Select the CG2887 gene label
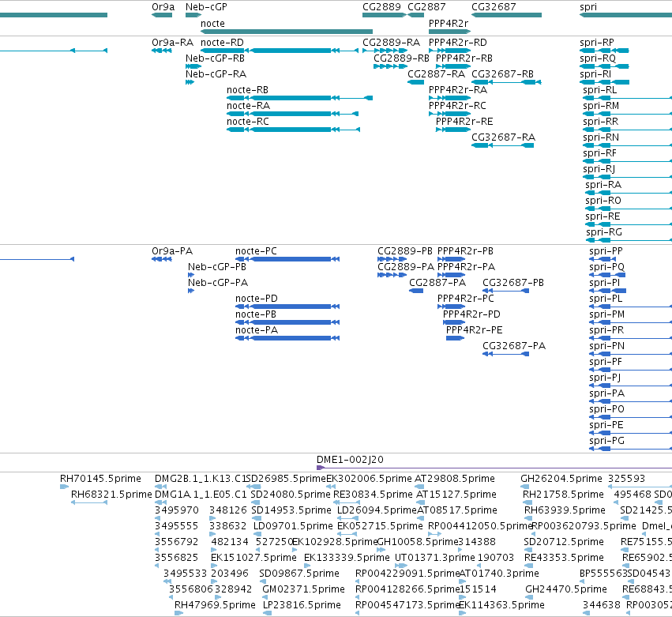 (x=426, y=7)
